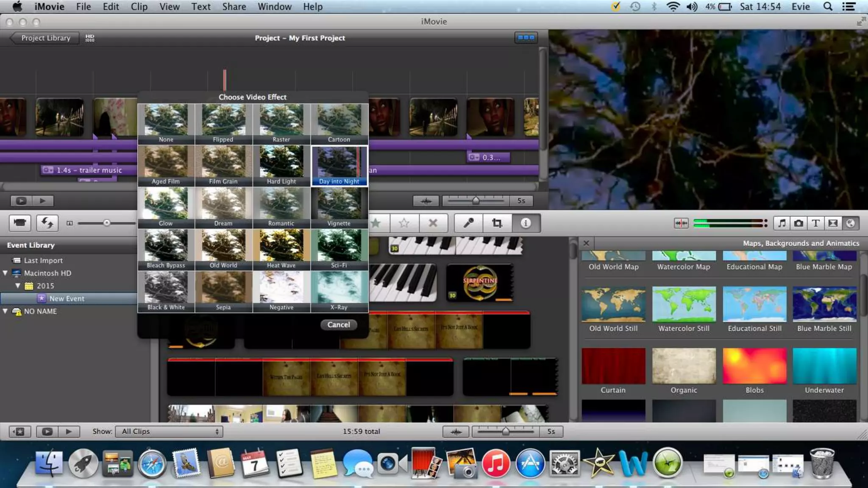Screen dimensions: 868x488
Task: Select the Vignette effect
Action: [x=339, y=208]
